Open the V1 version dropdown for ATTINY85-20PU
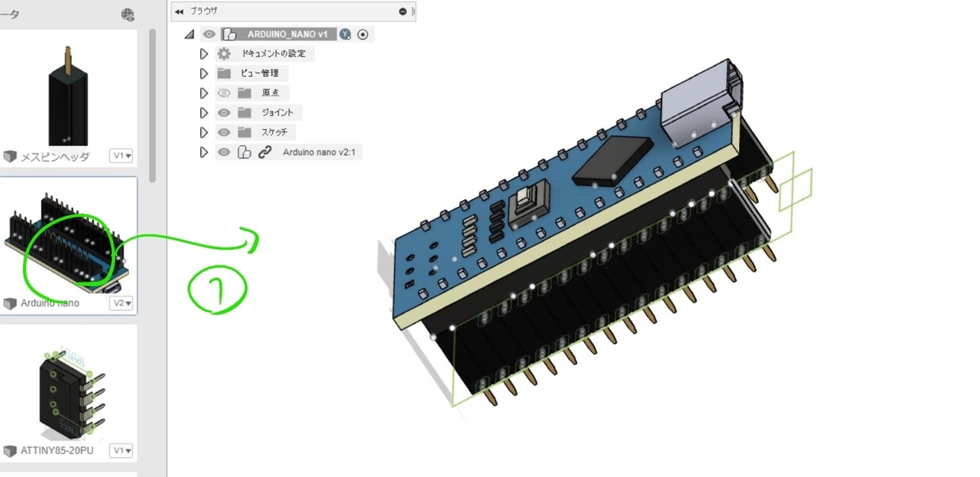This screenshot has width=980, height=477. pos(122,451)
